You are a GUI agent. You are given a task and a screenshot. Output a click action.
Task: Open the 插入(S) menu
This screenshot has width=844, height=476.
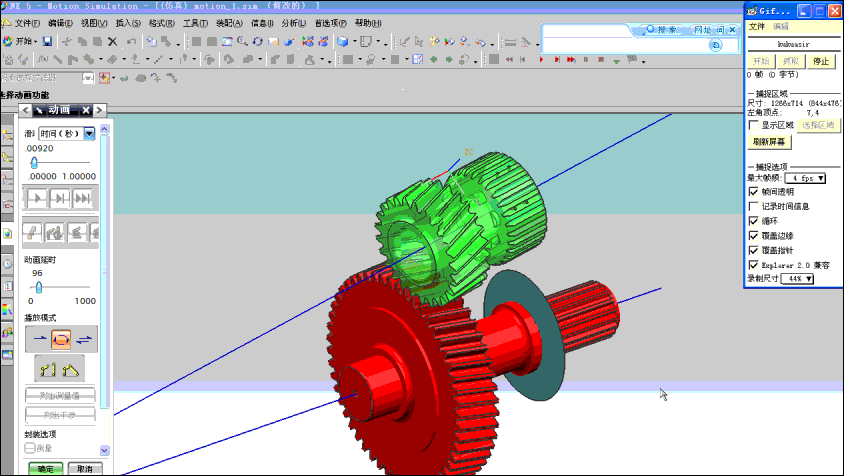128,23
